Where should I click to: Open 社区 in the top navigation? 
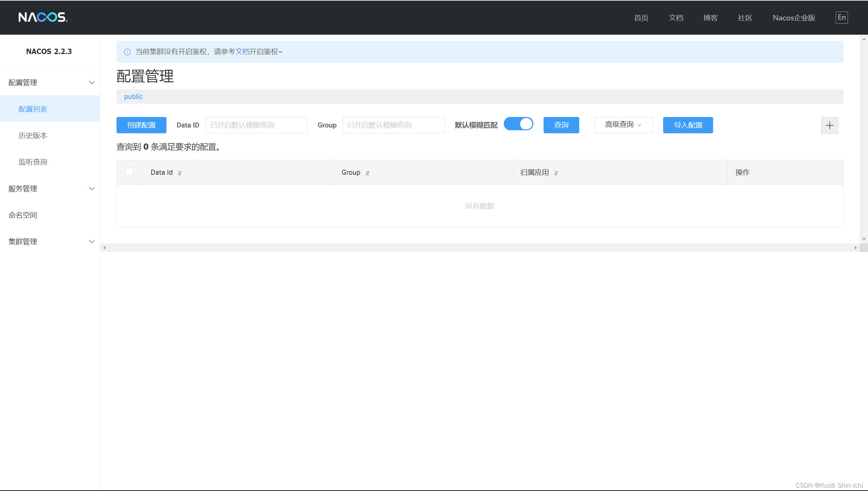click(745, 18)
